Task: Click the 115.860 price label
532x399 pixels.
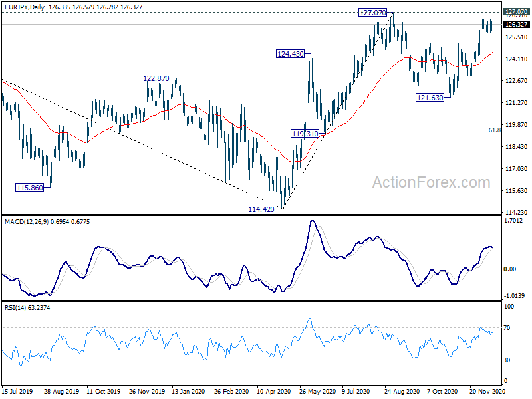Action: 30,188
